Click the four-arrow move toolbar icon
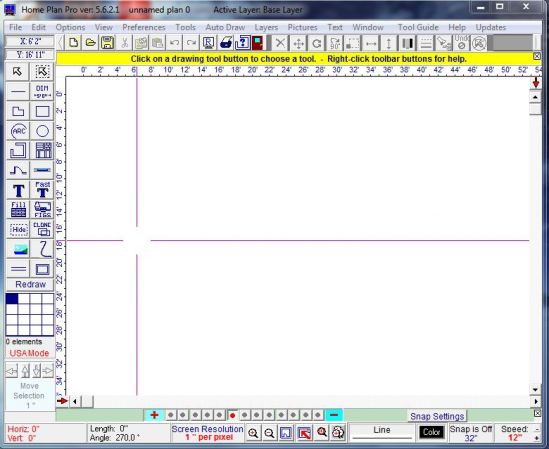 [x=298, y=43]
